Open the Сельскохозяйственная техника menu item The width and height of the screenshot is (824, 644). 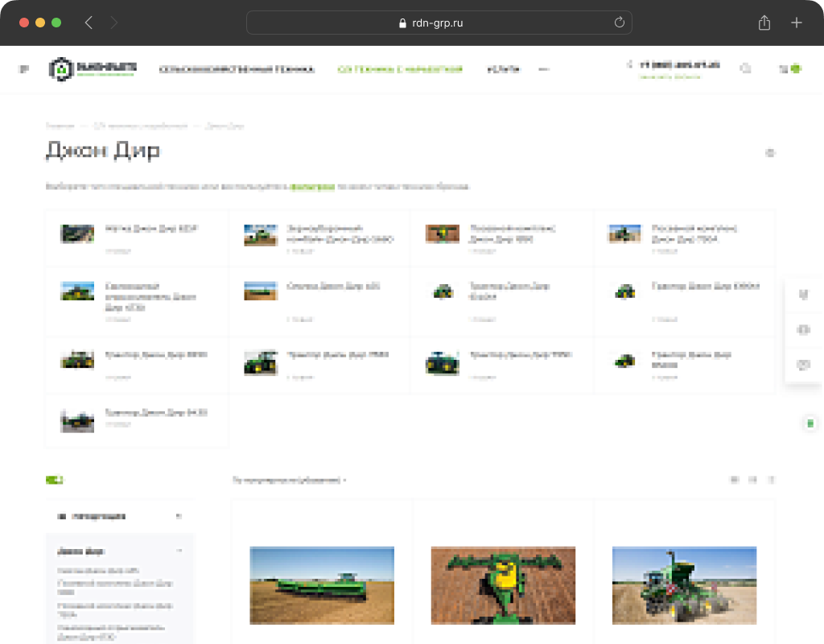pos(237,70)
